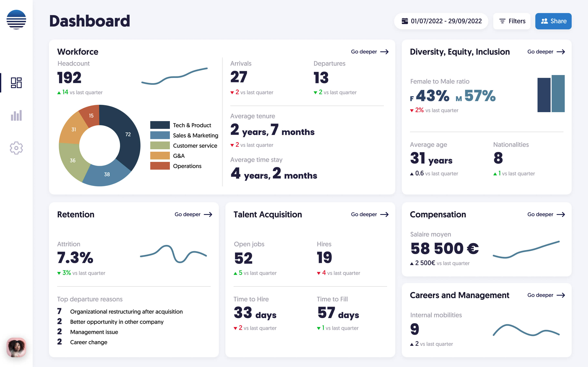Click the Compensation Go deeper arrow

click(561, 214)
